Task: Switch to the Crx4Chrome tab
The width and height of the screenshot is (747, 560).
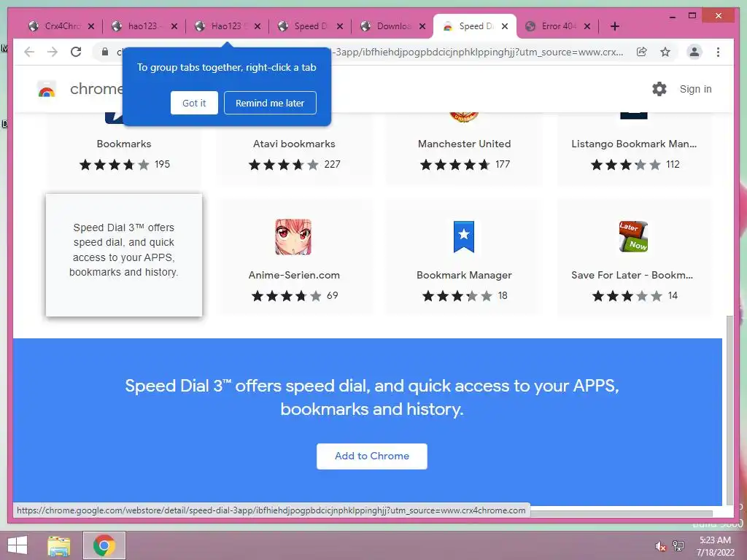Action: click(x=55, y=26)
